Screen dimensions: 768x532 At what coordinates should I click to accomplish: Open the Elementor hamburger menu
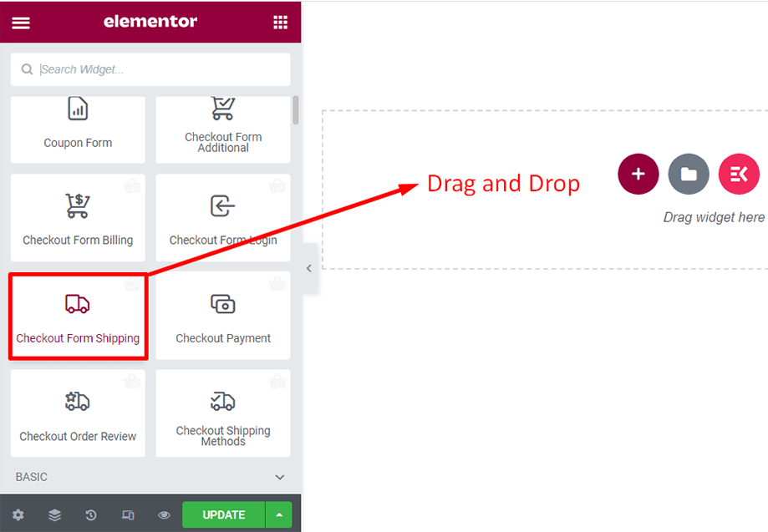click(x=21, y=23)
